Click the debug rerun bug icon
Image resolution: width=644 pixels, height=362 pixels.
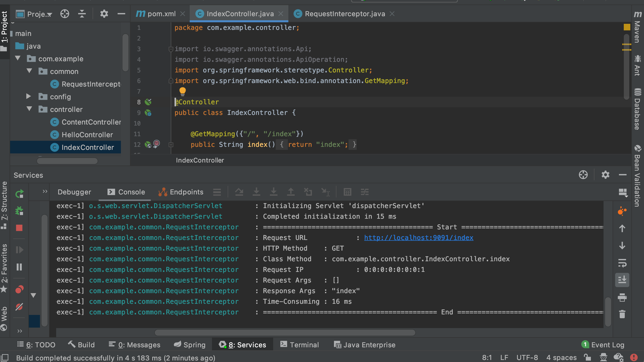[x=19, y=211]
